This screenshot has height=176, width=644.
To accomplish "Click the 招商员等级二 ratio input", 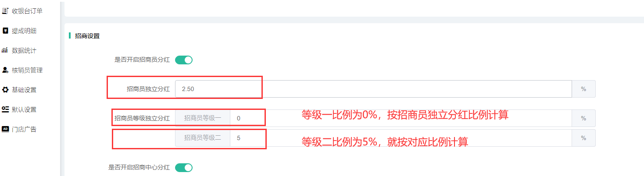I will pos(400,138).
